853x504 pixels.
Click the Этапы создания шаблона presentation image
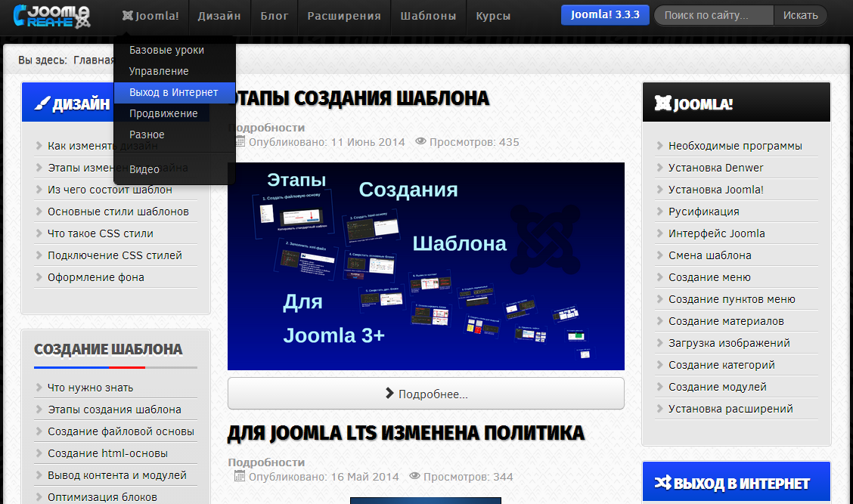point(426,266)
